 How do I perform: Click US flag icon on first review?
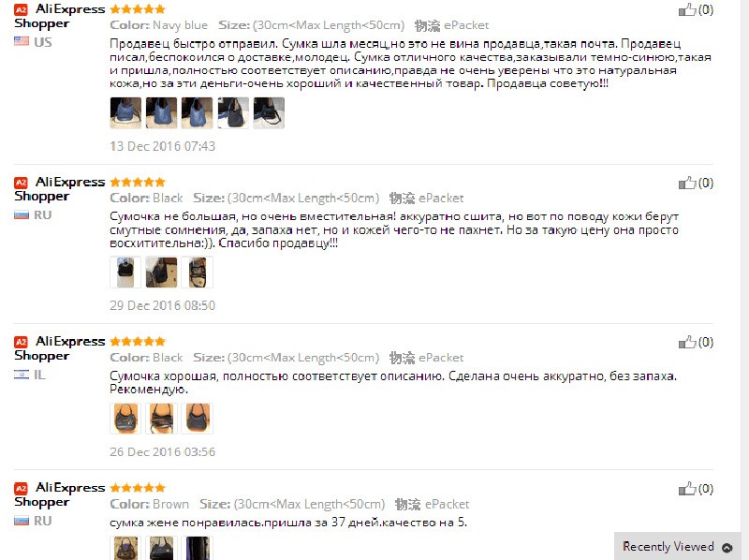(x=22, y=41)
